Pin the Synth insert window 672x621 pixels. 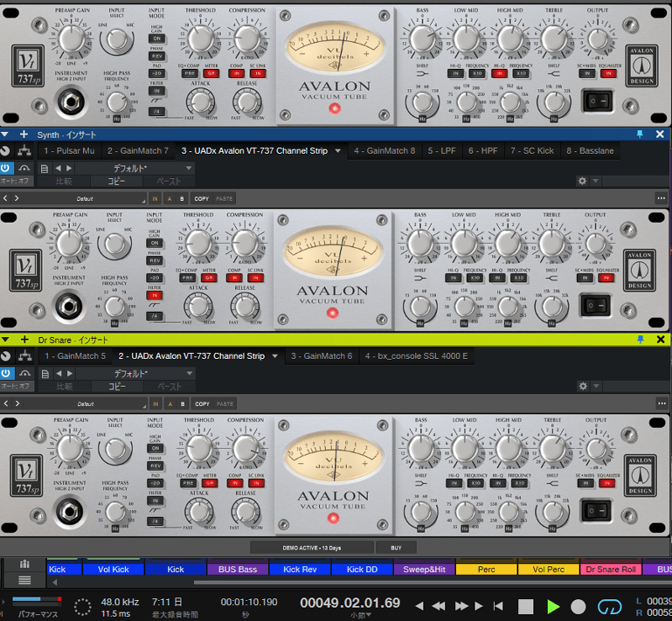(639, 134)
